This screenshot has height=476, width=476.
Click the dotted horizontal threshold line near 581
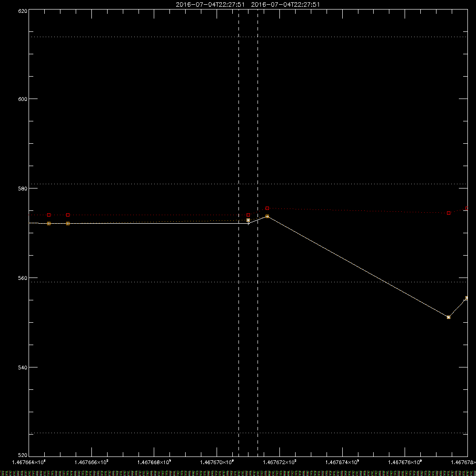(248, 184)
